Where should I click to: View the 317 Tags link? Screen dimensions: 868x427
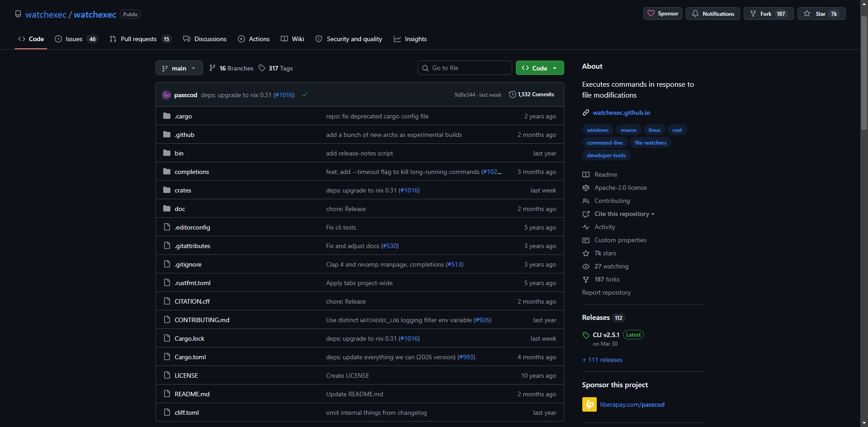click(276, 68)
